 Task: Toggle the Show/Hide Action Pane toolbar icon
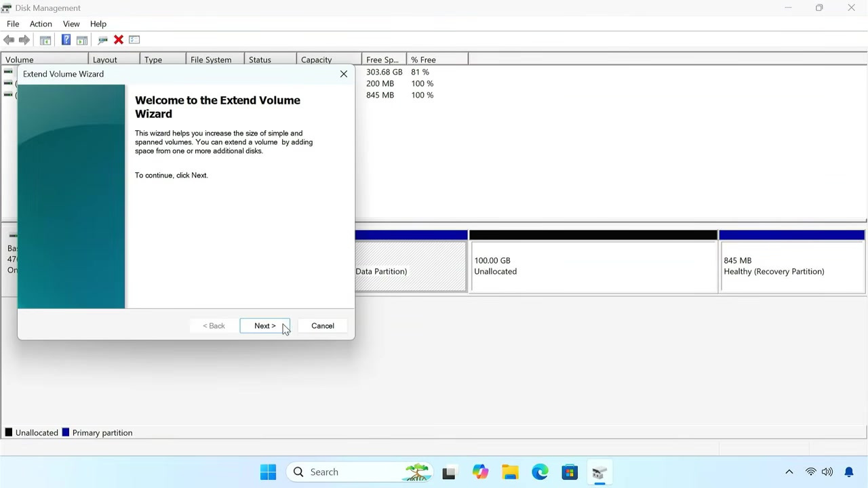[82, 40]
